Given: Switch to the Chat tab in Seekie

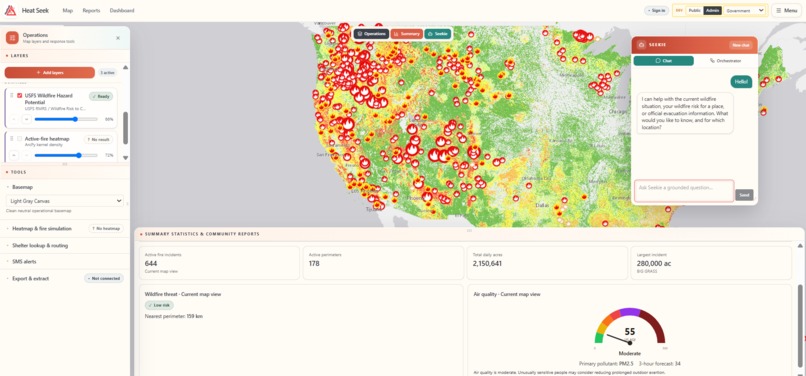Looking at the screenshot, I should (x=663, y=61).
